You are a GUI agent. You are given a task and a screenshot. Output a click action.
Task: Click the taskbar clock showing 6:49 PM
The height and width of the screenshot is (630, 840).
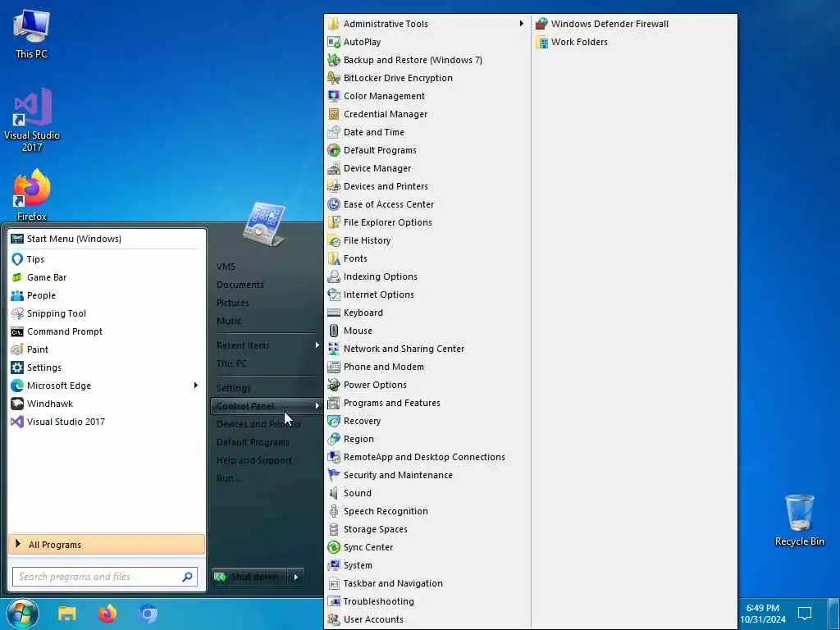pyautogui.click(x=763, y=614)
